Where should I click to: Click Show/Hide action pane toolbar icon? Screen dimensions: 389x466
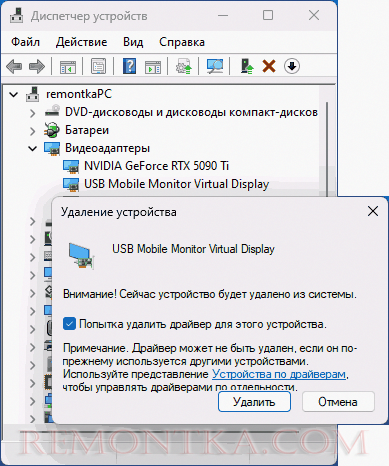click(153, 66)
